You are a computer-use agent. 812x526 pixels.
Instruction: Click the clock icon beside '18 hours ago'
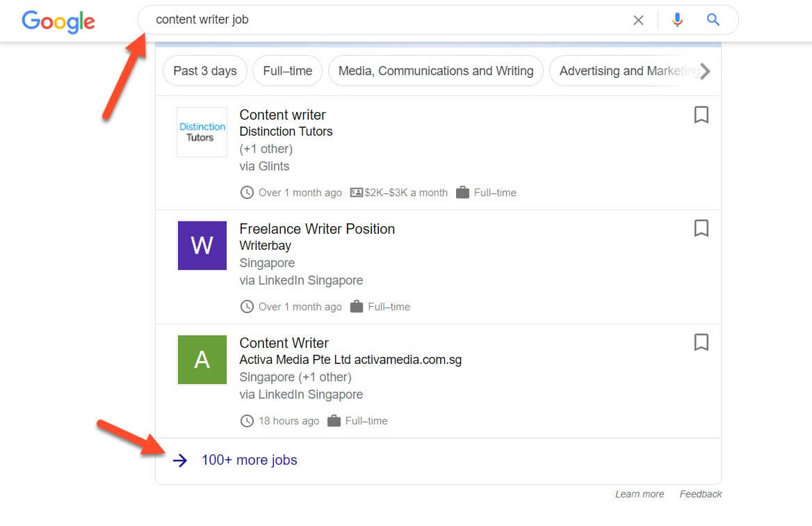247,421
